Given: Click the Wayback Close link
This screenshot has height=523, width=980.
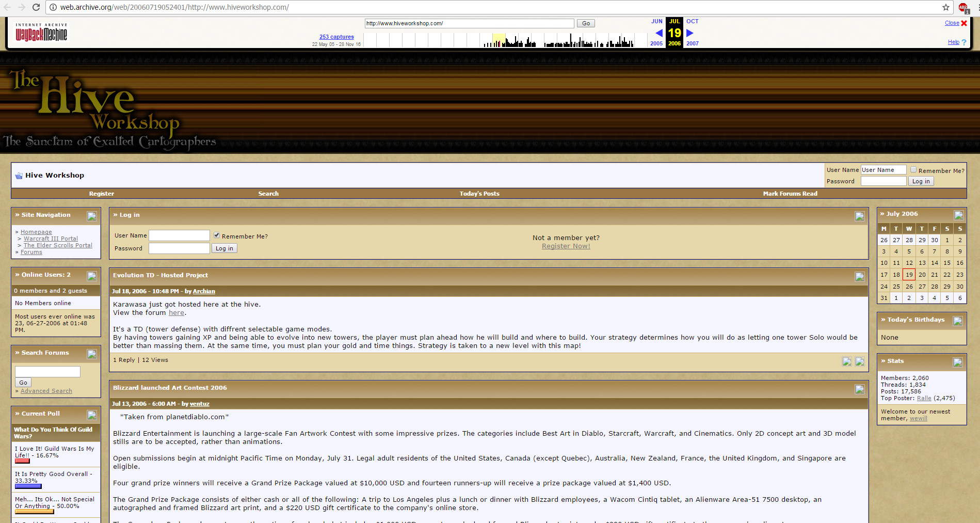Looking at the screenshot, I should [952, 23].
